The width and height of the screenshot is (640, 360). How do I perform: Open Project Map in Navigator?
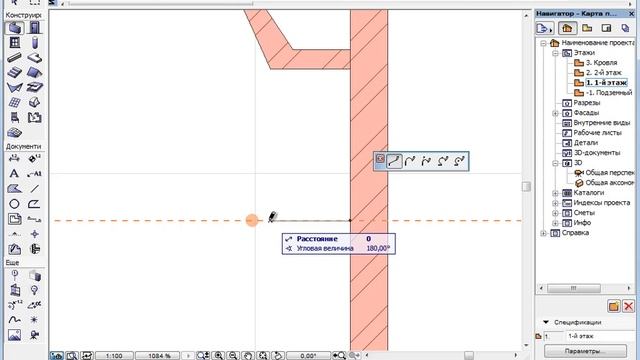[567, 28]
